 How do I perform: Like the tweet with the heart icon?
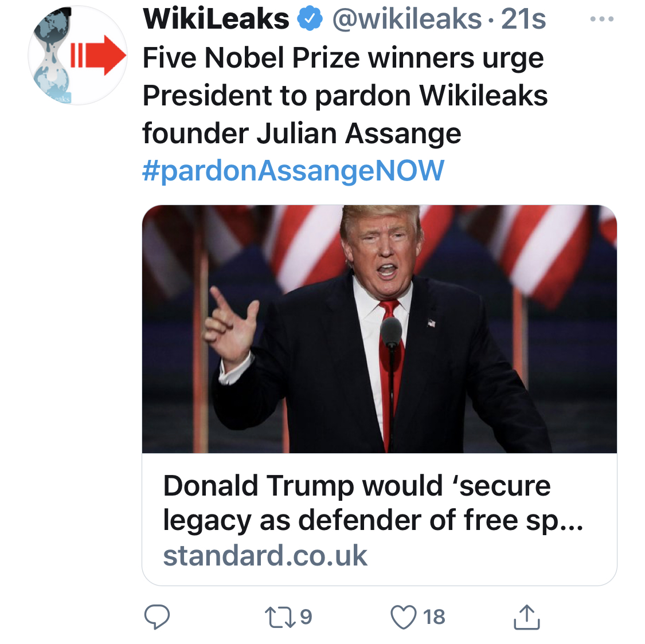click(x=403, y=617)
